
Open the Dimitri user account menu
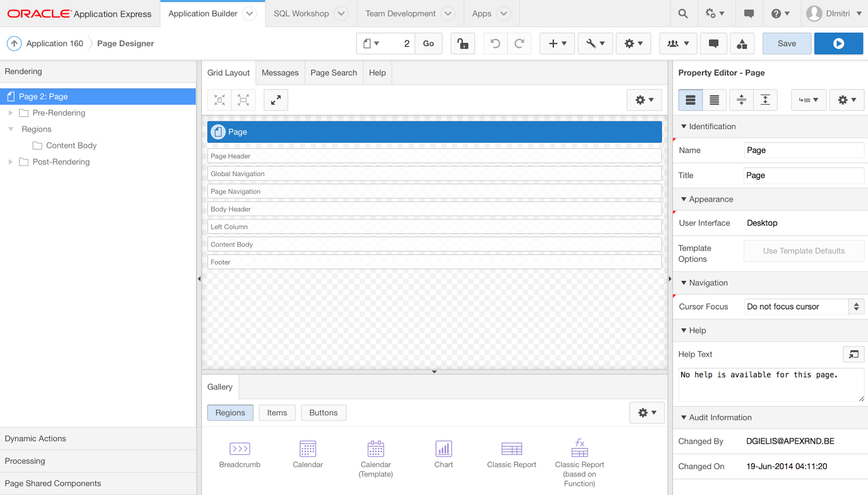coord(834,14)
